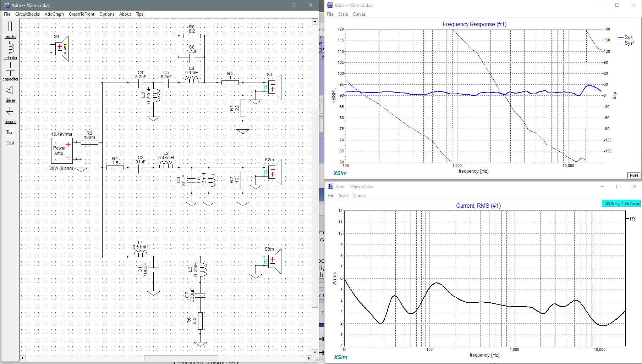Open the CircuitBlocks menu
The width and height of the screenshot is (642, 364).
(x=27, y=14)
